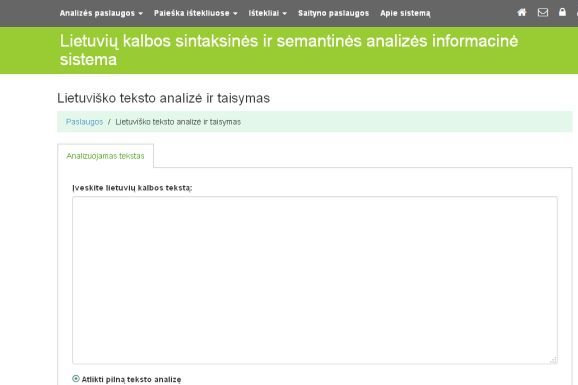Click the textarea resize handle corner
578x385 pixels.
pyautogui.click(x=554, y=360)
